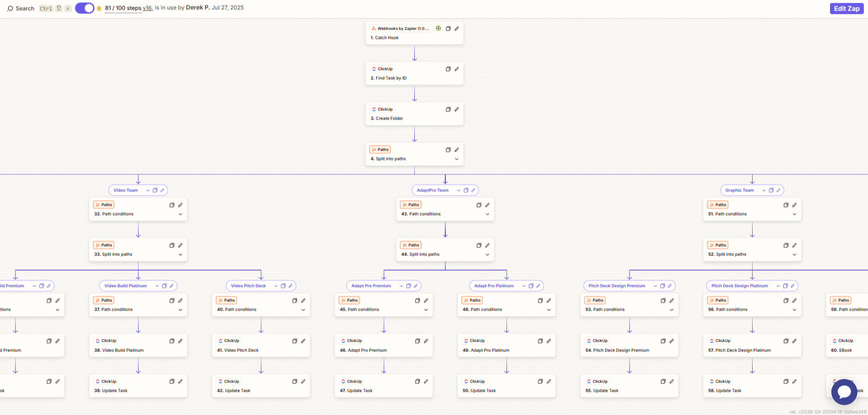Expand step 40 Path conditions

(x=303, y=310)
